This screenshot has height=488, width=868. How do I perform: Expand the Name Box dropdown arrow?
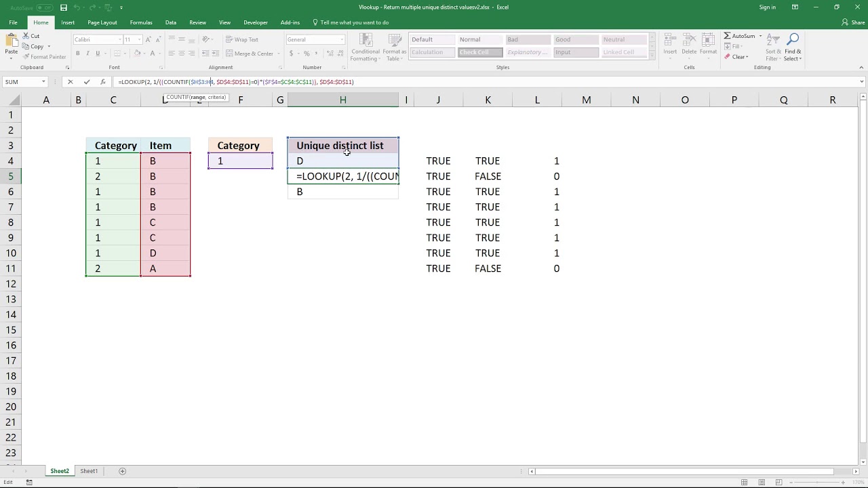pyautogui.click(x=43, y=82)
